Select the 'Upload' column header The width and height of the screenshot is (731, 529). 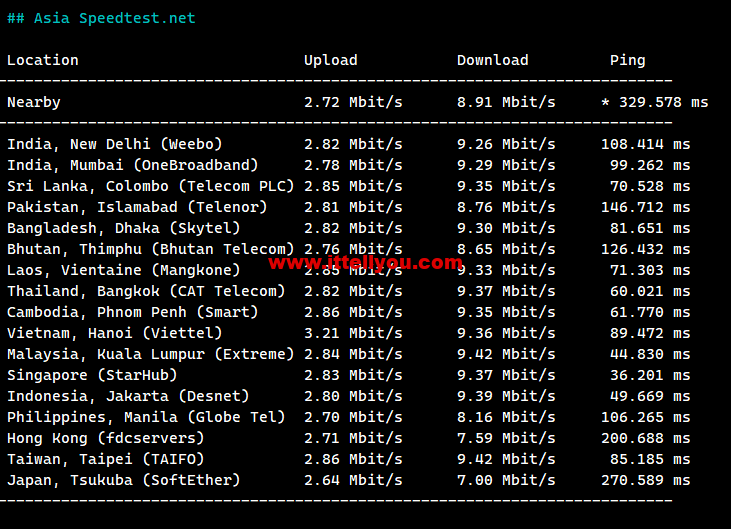[x=331, y=60]
